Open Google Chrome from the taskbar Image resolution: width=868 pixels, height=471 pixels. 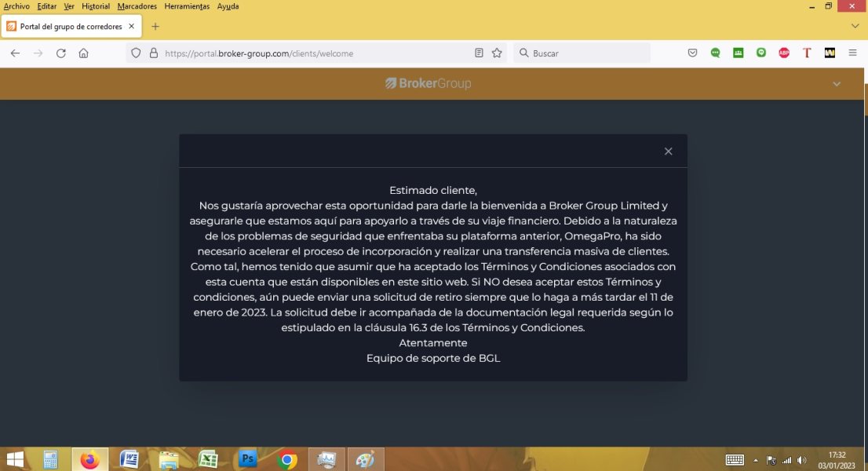pyautogui.click(x=286, y=459)
